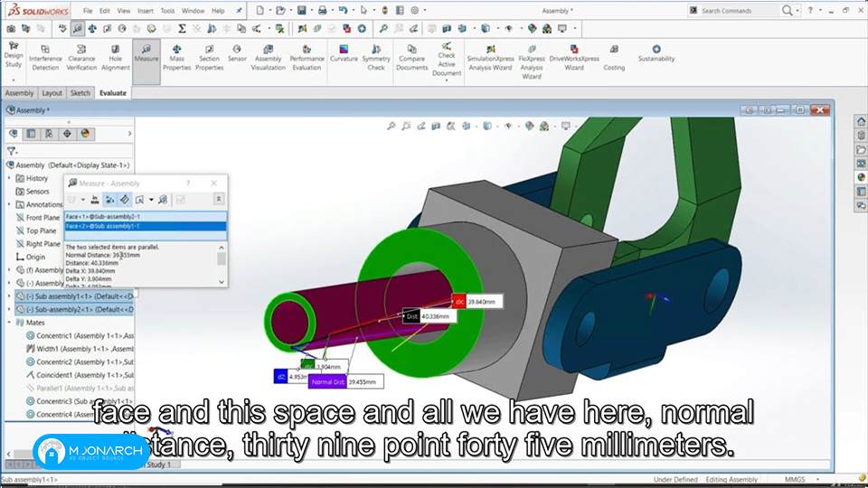Run Symmetry Check

[376, 58]
